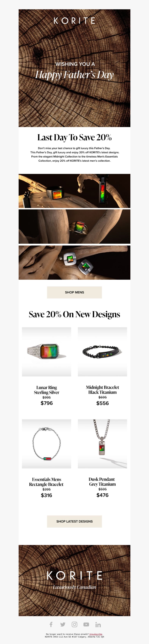This screenshot has height=644, width=149.
Task: Select the Dusk Pendant Grey Titanium title
Action: [x=102, y=481]
